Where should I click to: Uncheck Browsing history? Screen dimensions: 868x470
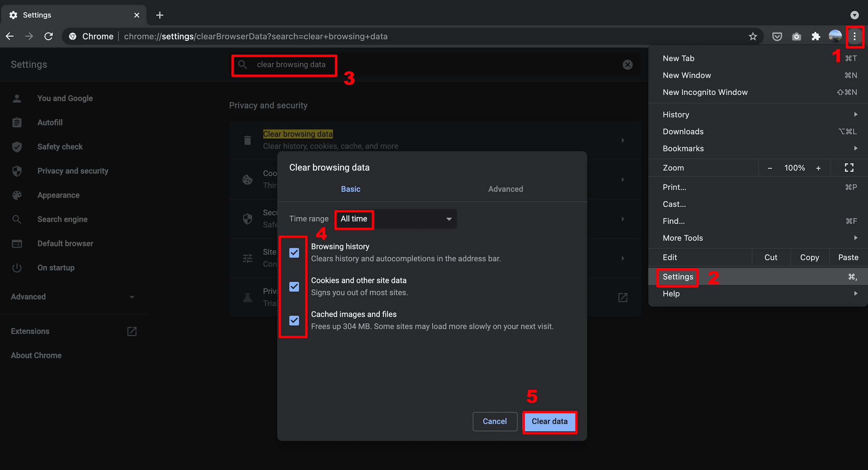pyautogui.click(x=293, y=253)
